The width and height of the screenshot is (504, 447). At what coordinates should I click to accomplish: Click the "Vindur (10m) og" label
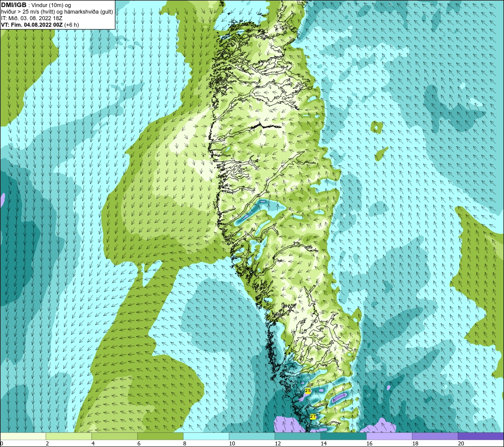[x=51, y=5]
